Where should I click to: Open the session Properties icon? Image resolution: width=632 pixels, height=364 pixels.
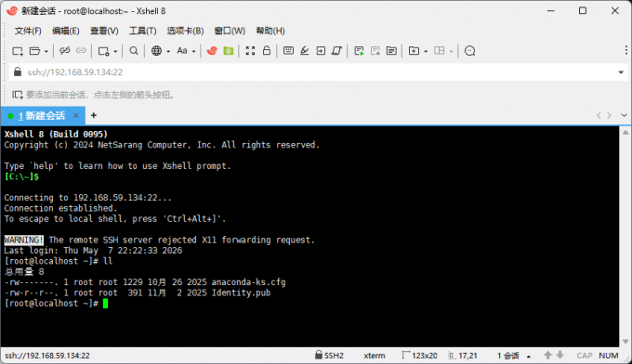[x=103, y=51]
